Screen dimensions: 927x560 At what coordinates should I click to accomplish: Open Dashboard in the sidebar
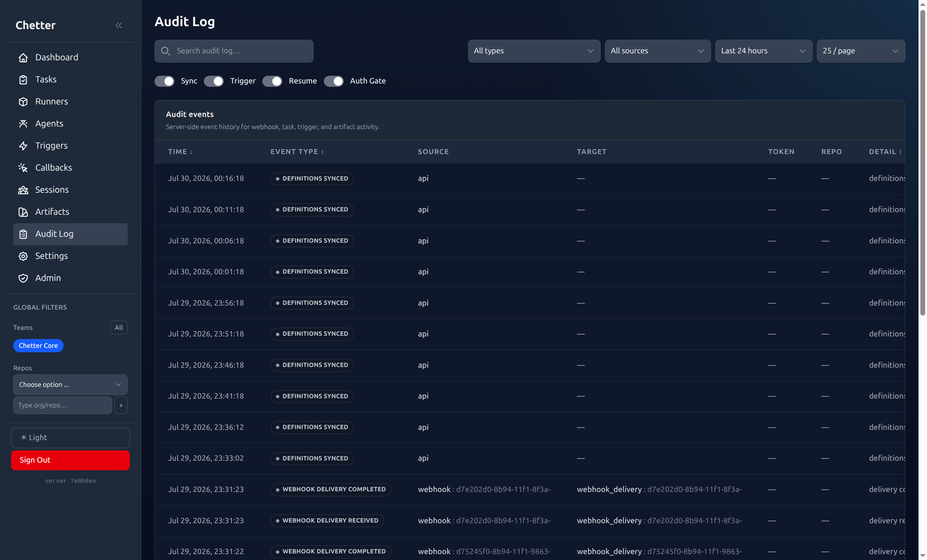[x=70, y=57]
